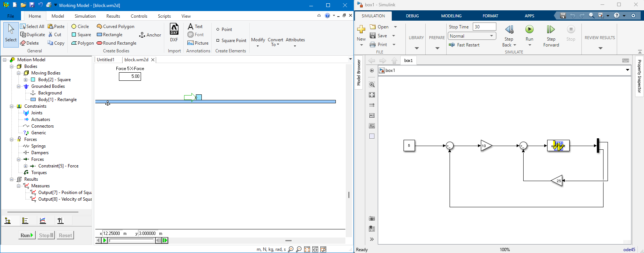Click Simulink Print button
Viewport: 644px width, 253px height.
[379, 45]
